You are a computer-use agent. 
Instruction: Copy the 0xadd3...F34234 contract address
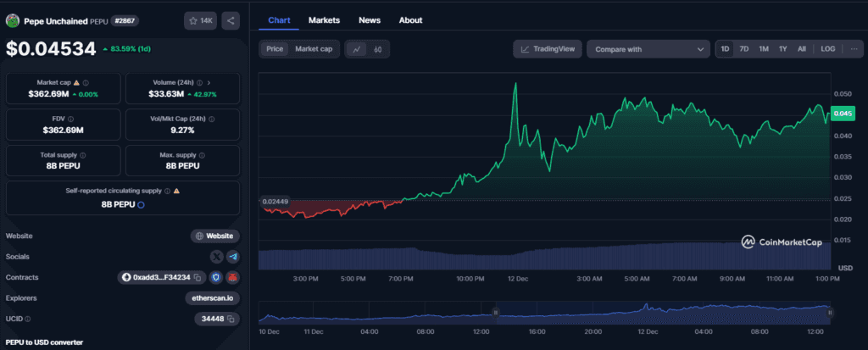(197, 277)
